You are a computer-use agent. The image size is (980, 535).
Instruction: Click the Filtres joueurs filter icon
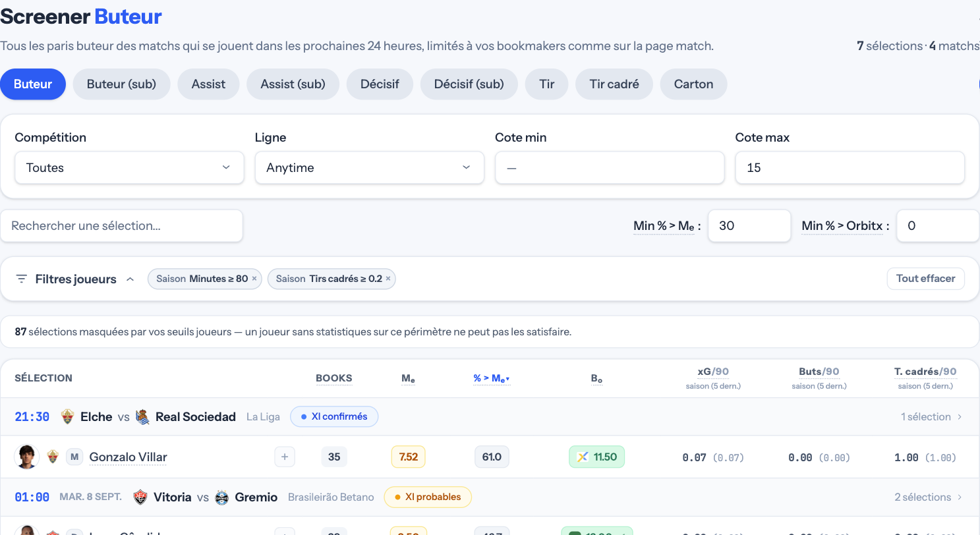pos(22,279)
